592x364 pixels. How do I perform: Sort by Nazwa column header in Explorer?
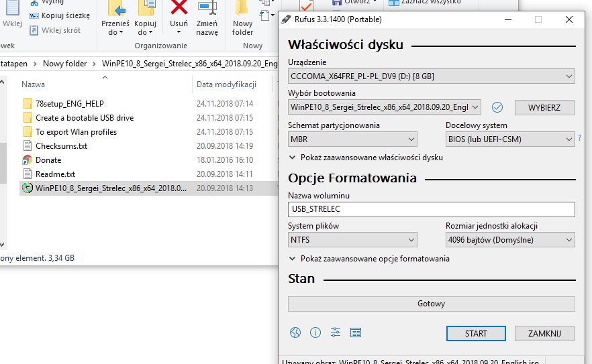tap(34, 84)
